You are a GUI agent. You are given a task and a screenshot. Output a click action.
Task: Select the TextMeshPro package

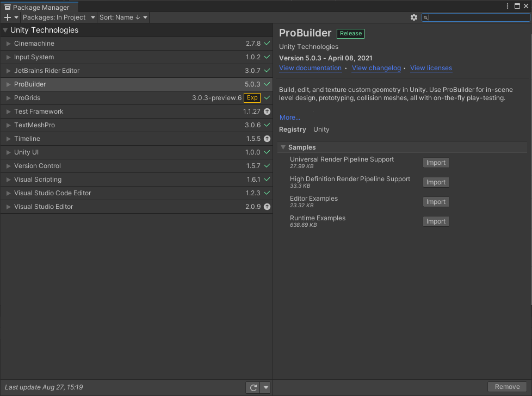tap(34, 125)
